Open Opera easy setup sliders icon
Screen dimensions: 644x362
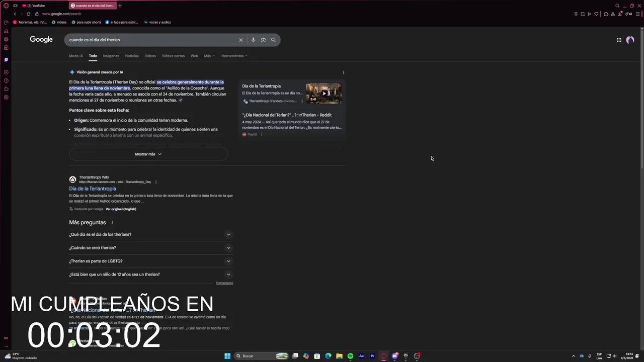coord(637,14)
